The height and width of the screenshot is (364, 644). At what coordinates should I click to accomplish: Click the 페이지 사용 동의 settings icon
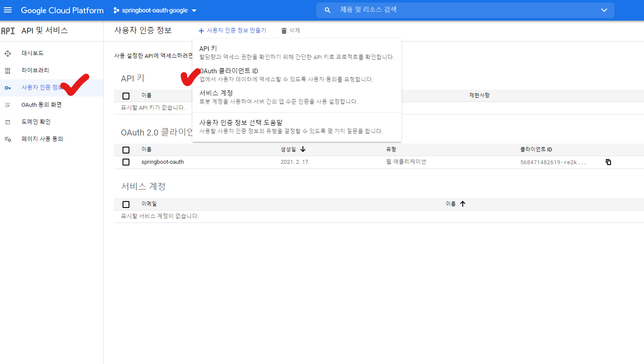tap(8, 139)
